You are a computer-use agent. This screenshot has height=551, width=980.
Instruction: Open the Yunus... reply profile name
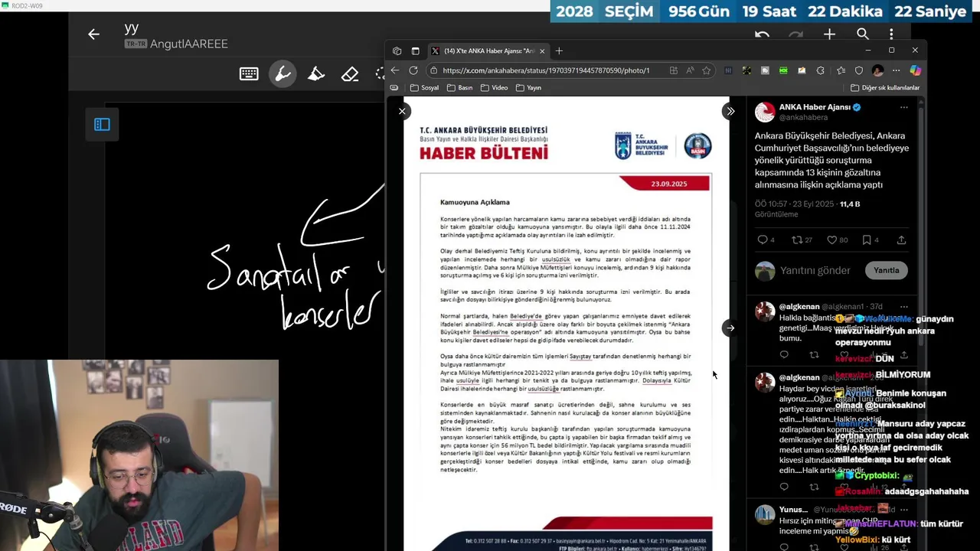(793, 510)
